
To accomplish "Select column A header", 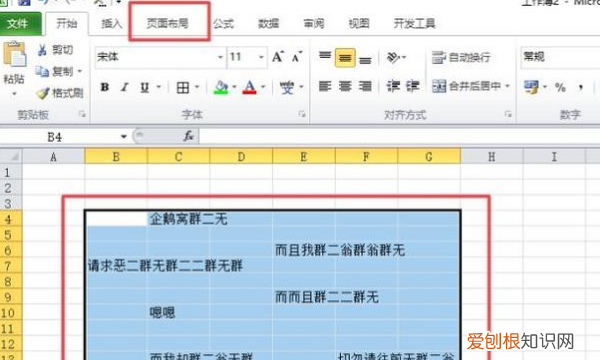I will (54, 157).
